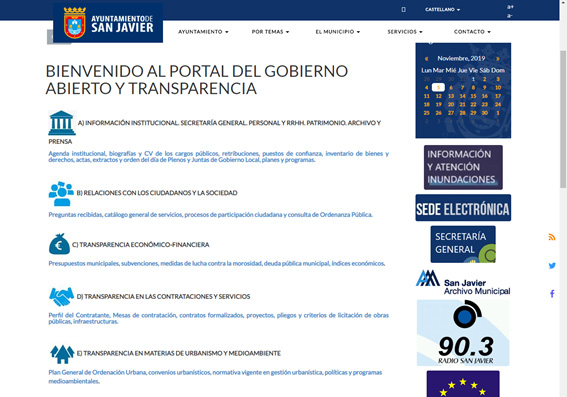Open the 90.3 Radio San Javier banner
Viewport: 567px width, 397px height.
tap(463, 333)
